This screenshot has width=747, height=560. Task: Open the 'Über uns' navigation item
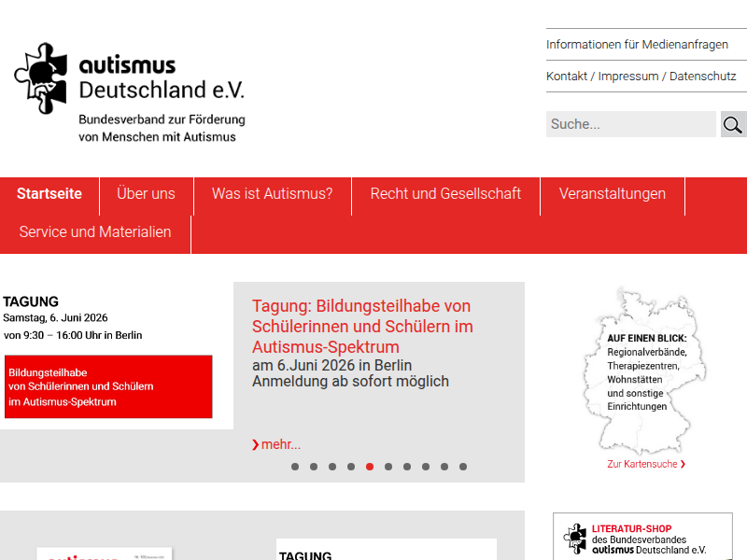[146, 194]
